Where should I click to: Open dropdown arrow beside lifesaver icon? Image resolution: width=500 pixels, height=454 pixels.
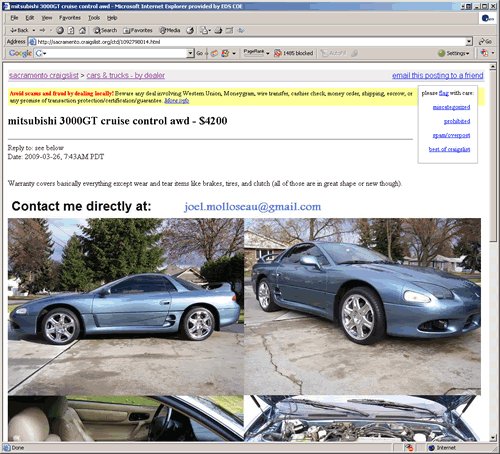pyautogui.click(x=493, y=53)
